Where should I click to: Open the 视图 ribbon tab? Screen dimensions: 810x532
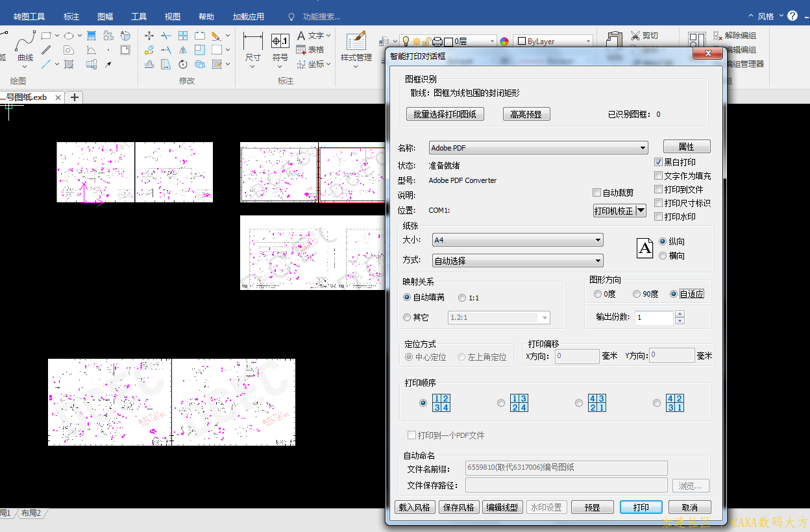tap(172, 17)
